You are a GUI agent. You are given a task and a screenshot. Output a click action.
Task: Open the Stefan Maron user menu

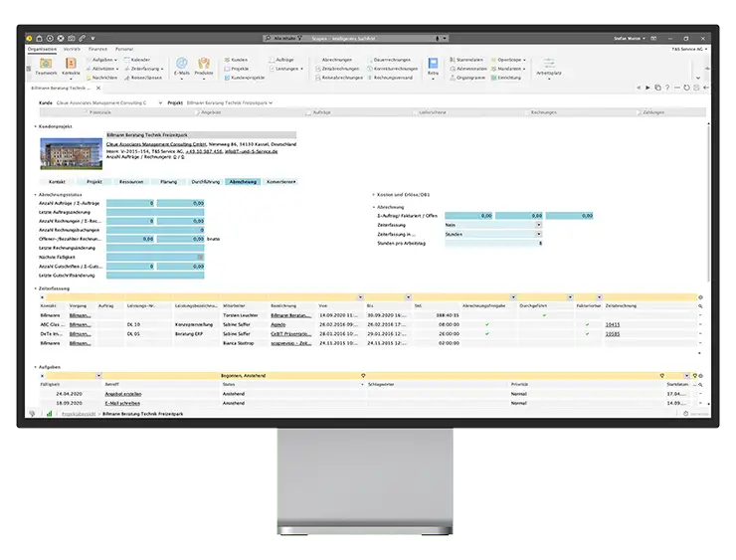(629, 38)
